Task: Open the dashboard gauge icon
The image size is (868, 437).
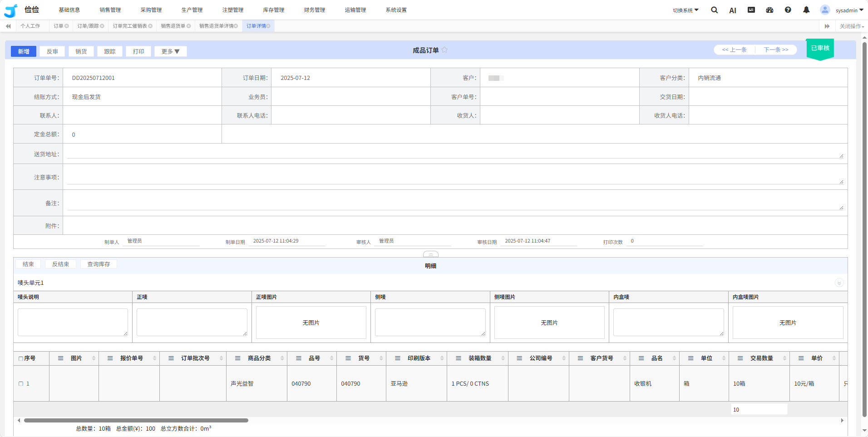Action: coord(769,10)
